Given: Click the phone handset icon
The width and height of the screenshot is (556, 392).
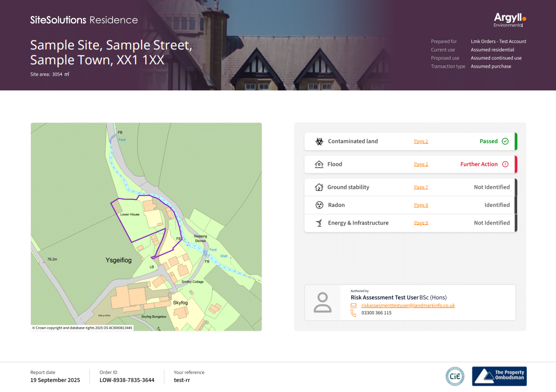Looking at the screenshot, I should pos(354,313).
